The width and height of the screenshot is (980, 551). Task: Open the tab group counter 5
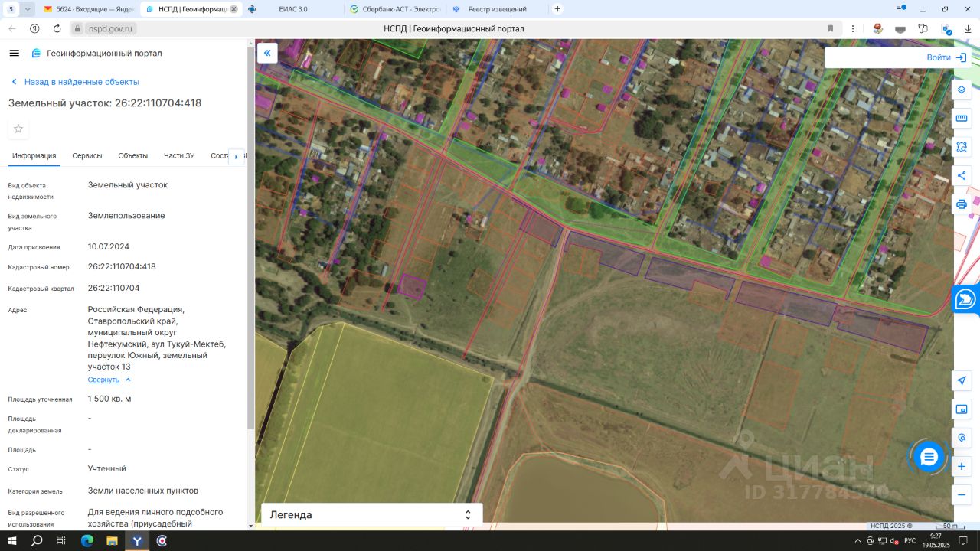pos(11,9)
